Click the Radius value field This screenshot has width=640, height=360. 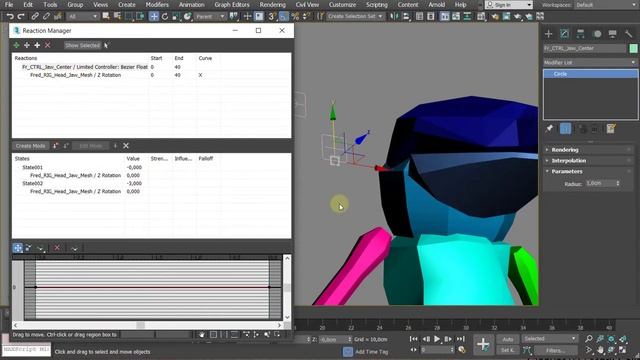(x=600, y=184)
